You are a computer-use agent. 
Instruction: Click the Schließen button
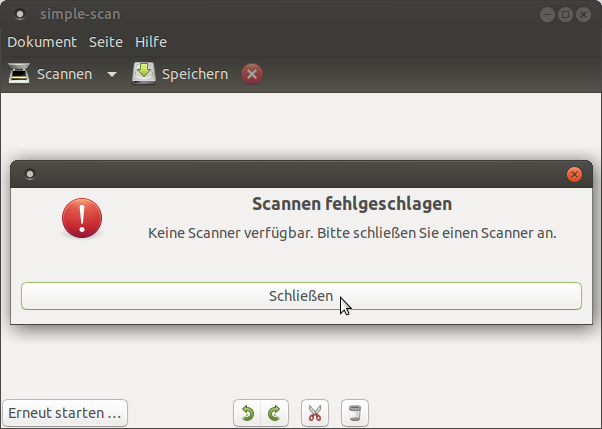pos(301,296)
